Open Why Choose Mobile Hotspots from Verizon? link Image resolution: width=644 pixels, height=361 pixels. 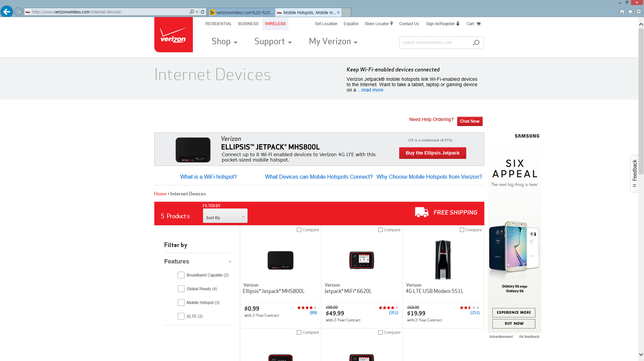pos(429,177)
